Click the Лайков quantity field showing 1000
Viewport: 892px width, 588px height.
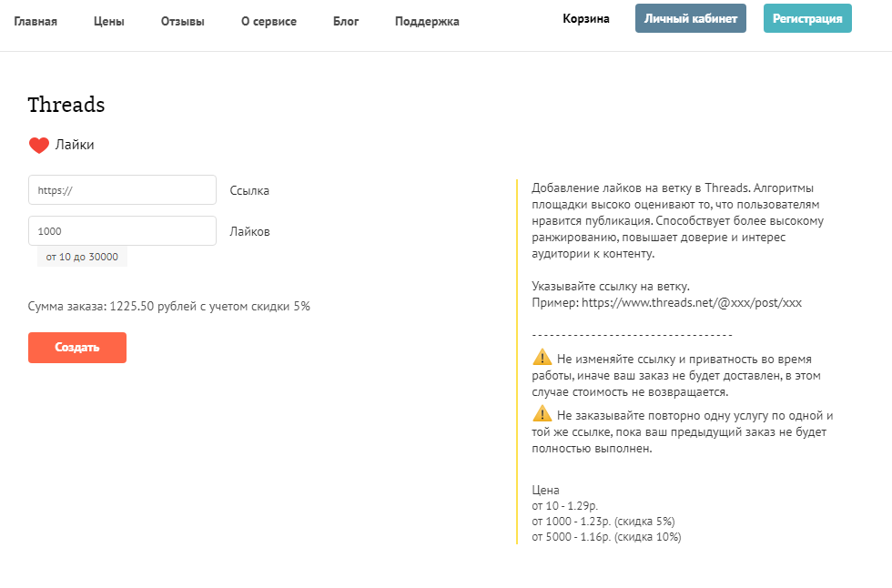pyautogui.click(x=122, y=231)
